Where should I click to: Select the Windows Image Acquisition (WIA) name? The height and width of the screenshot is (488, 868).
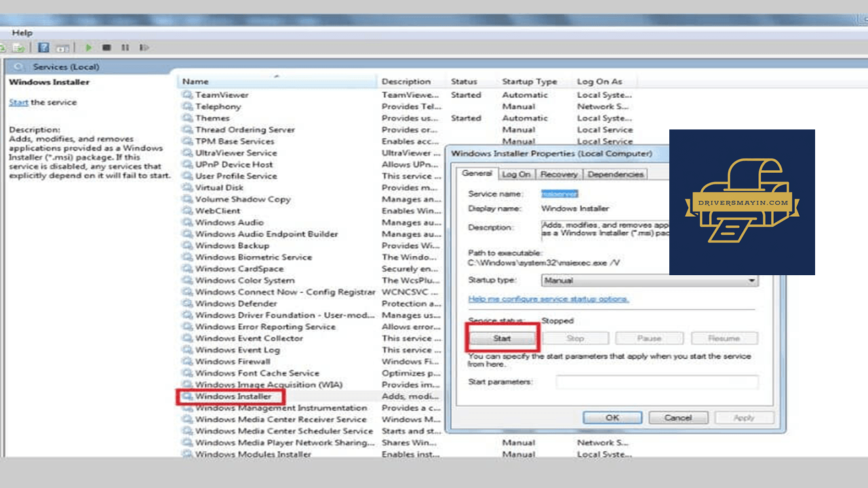click(269, 384)
